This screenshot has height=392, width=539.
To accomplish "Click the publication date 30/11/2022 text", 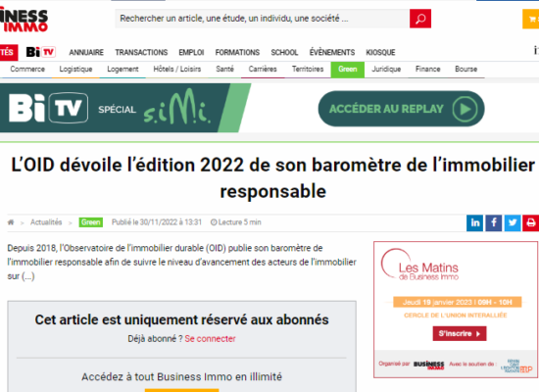I will [x=157, y=222].
